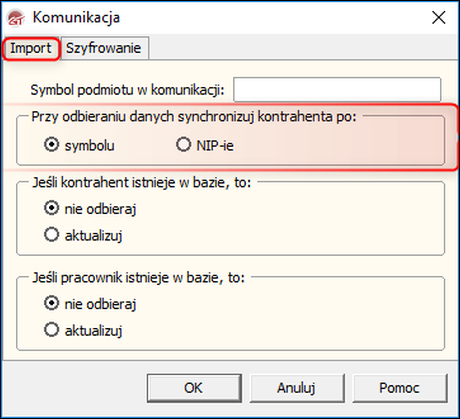460x419 pixels.
Task: Close the Komunikacja dialog window
Action: click(x=439, y=17)
